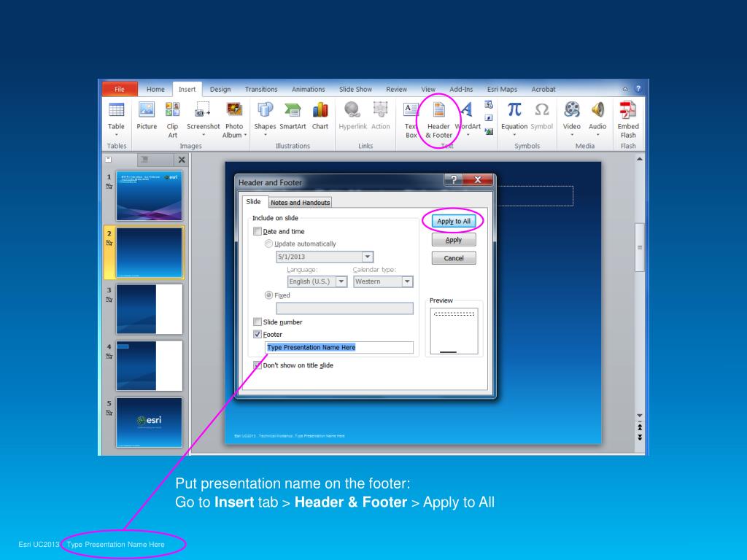Screen dimensions: 747x560
Task: Click Cancel in Header and Footer dialog
Action: pos(454,258)
